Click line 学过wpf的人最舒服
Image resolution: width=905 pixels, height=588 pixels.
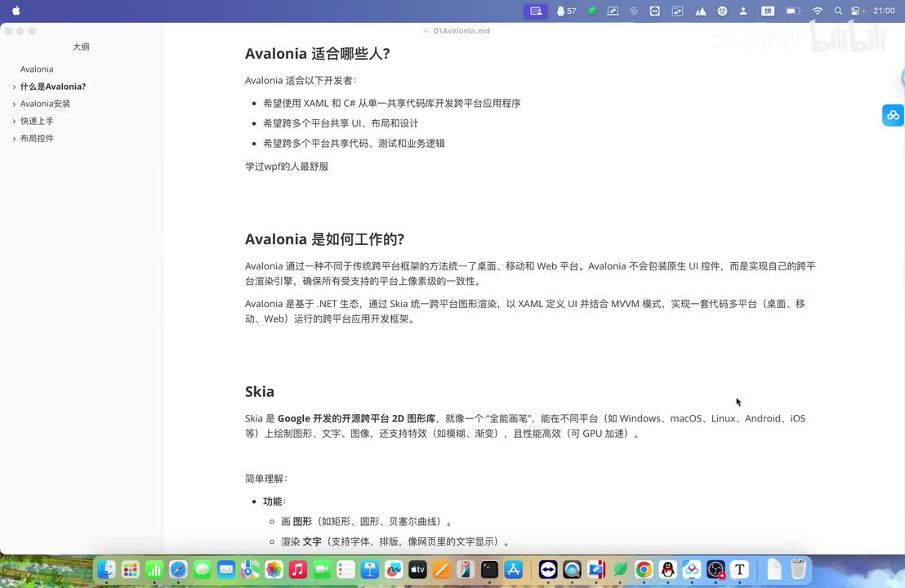(x=287, y=167)
